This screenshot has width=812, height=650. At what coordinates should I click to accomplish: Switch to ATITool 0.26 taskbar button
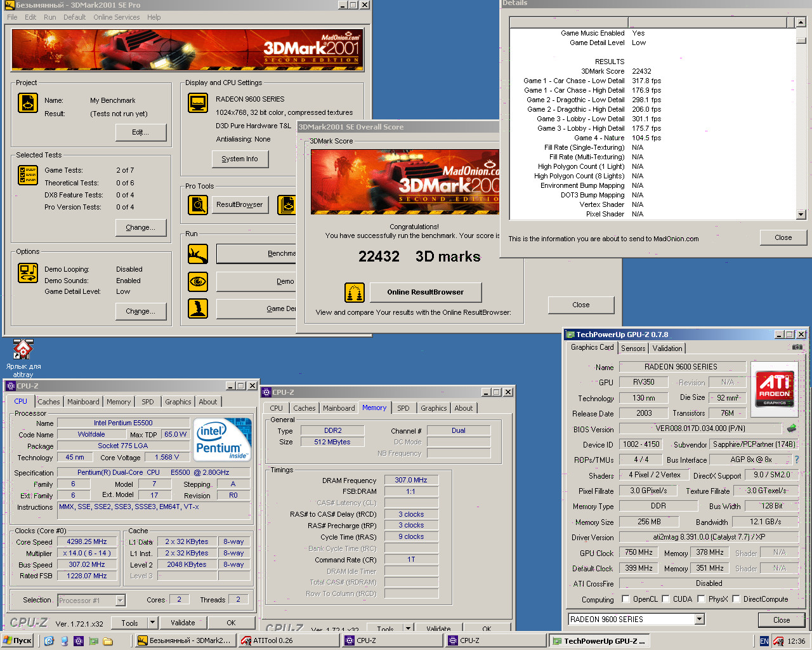coord(289,640)
